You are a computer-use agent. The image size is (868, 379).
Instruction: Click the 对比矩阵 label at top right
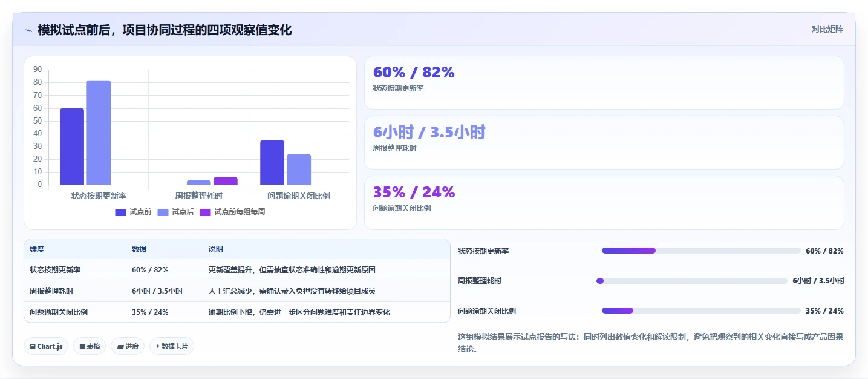[827, 29]
